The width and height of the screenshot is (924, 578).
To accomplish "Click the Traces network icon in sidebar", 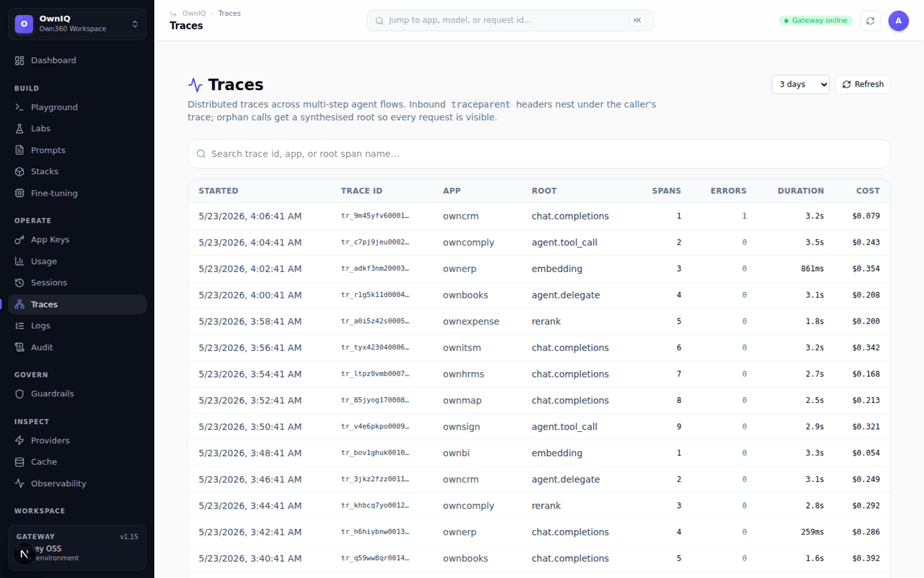I will tap(20, 305).
